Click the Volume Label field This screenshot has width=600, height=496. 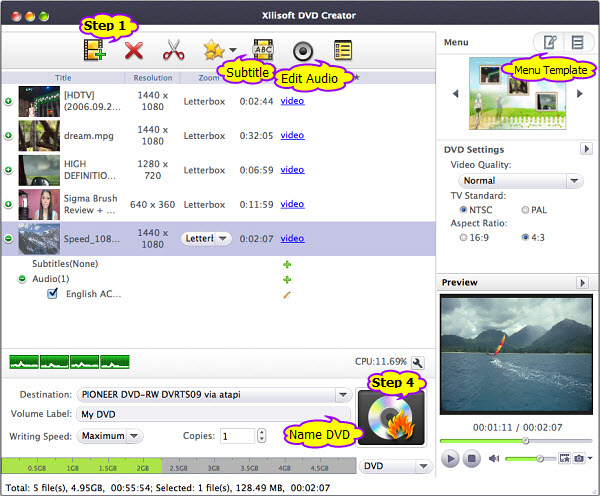pyautogui.click(x=213, y=414)
